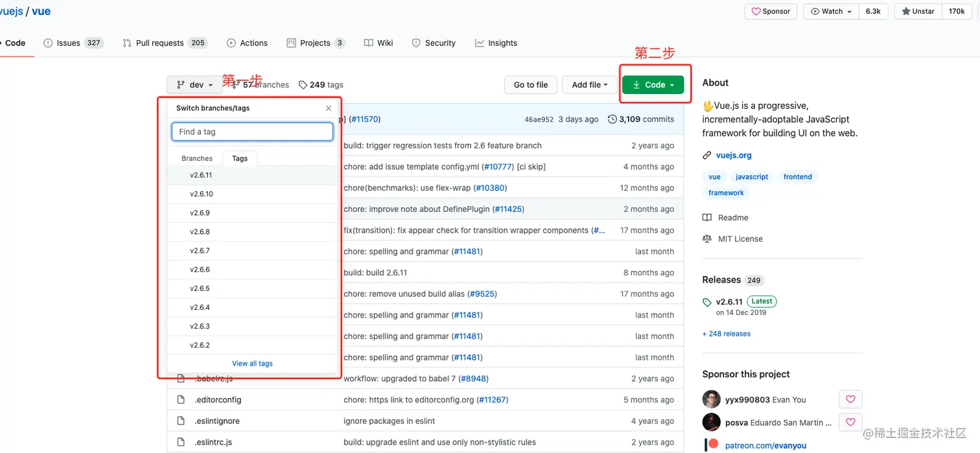Image resolution: width=980 pixels, height=453 pixels.
Task: Click the Unstar button
Action: 918,11
